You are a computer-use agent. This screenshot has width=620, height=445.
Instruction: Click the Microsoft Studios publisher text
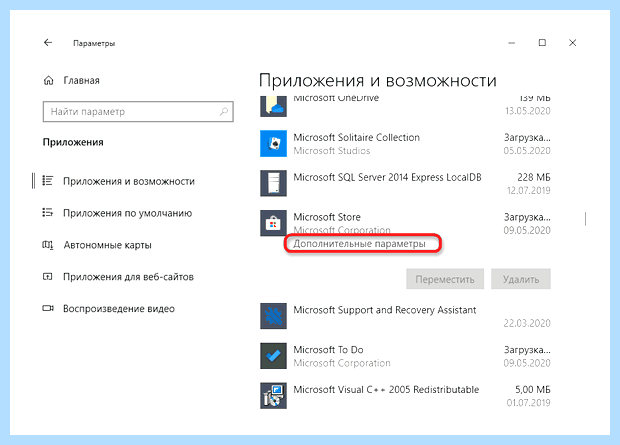point(332,151)
